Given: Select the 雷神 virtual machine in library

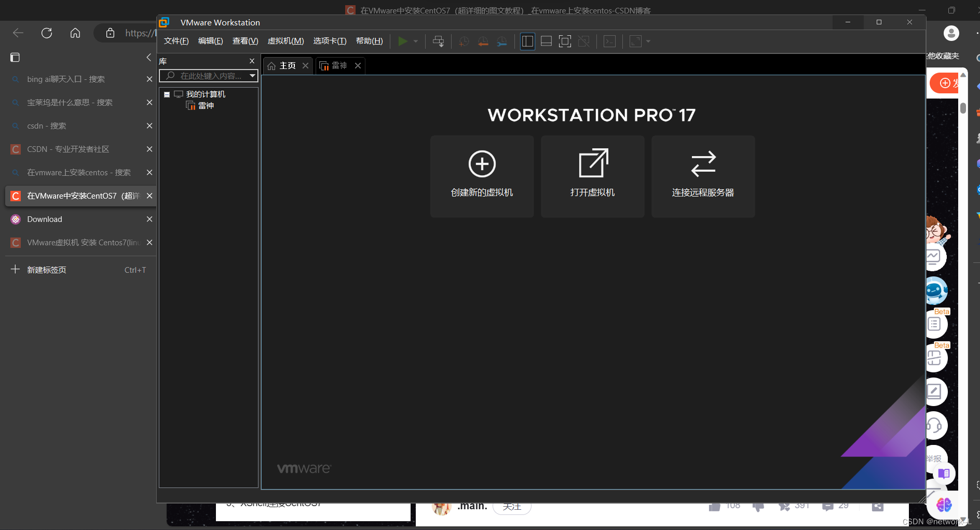Looking at the screenshot, I should pyautogui.click(x=206, y=106).
